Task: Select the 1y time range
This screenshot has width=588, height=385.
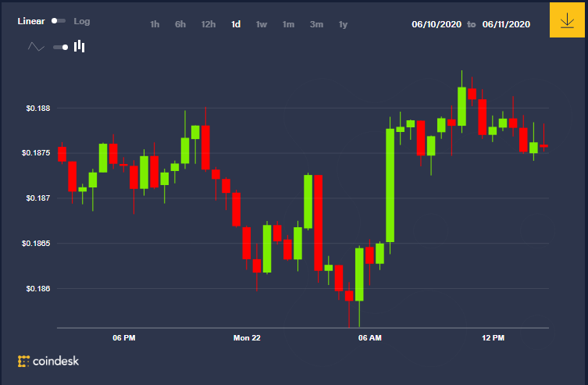Action: (x=343, y=24)
